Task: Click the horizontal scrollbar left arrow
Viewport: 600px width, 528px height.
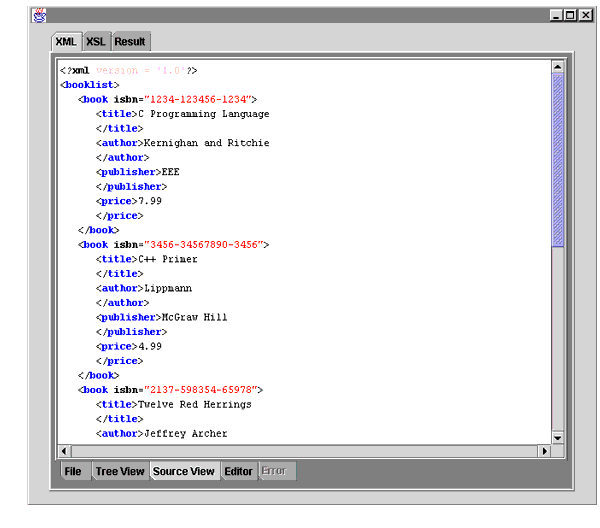Action: pos(63,451)
